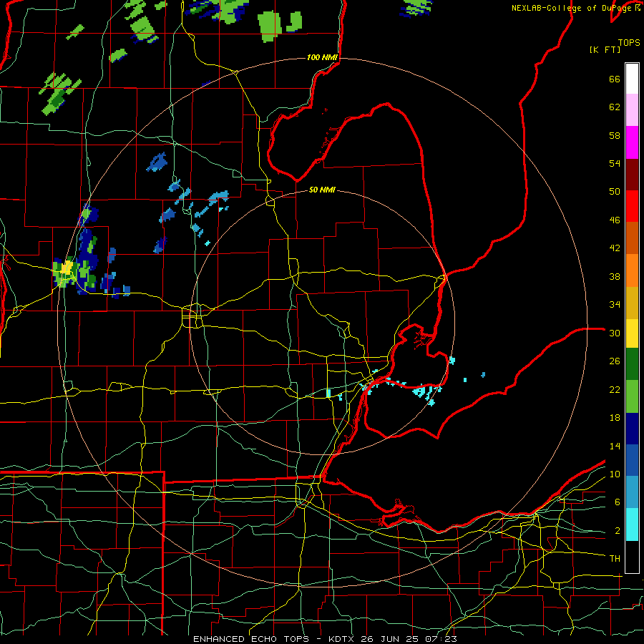
Task: Select the 62 value on the legend scale
Action: tap(615, 107)
